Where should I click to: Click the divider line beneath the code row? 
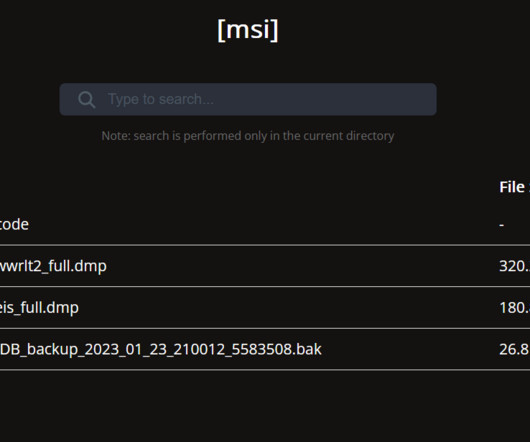(x=265, y=245)
